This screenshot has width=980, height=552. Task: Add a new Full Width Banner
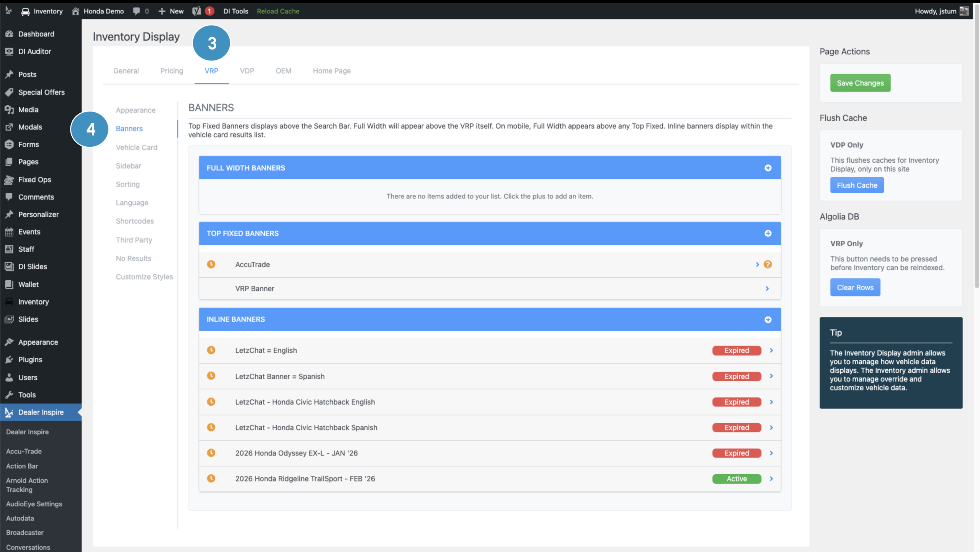(768, 168)
